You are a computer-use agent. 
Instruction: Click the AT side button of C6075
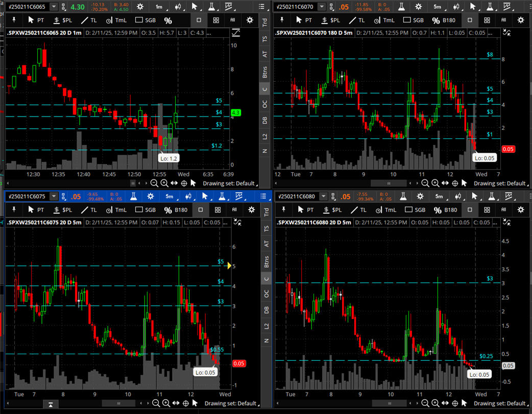267,243
